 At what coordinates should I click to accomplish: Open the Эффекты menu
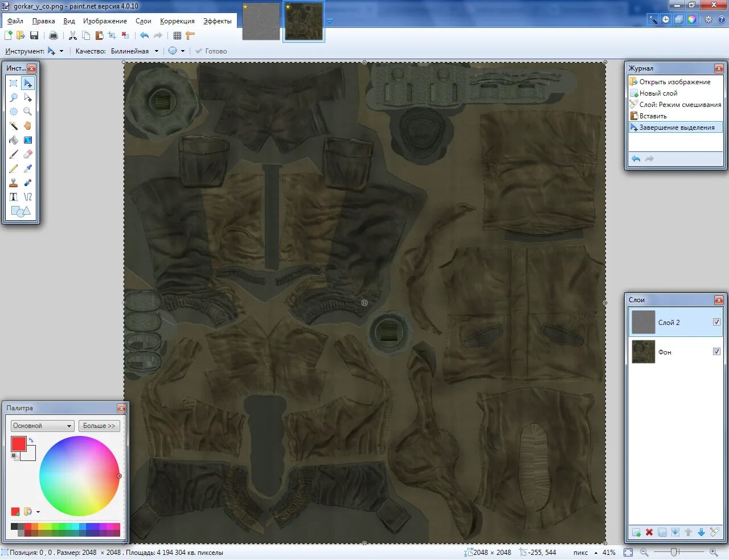[218, 21]
